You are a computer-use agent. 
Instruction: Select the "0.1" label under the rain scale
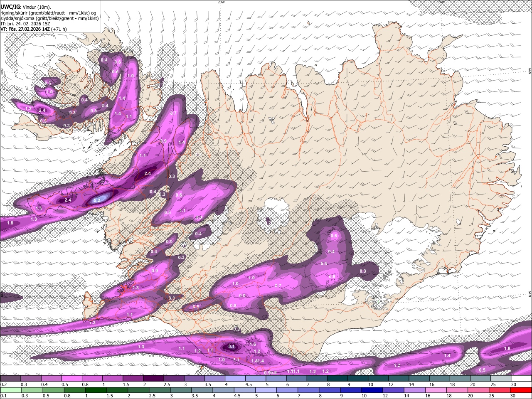(4, 396)
